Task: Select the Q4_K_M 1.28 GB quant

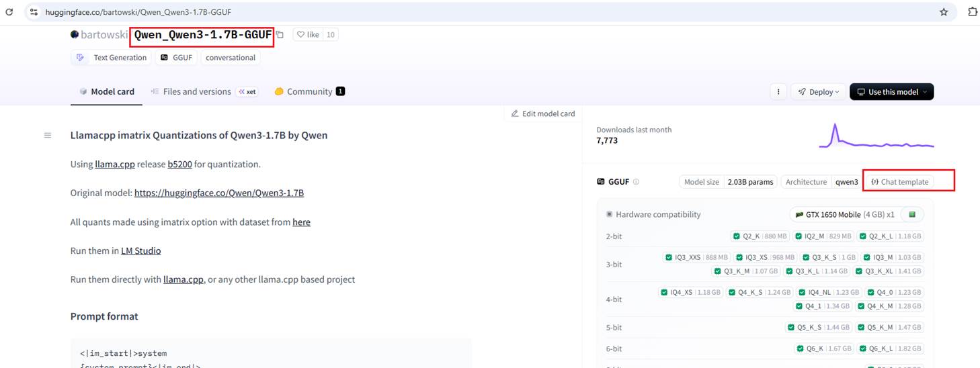Action: (x=889, y=306)
